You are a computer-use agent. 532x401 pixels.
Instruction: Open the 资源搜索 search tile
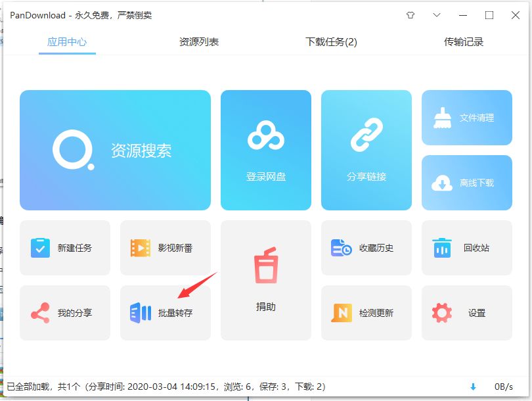[115, 150]
